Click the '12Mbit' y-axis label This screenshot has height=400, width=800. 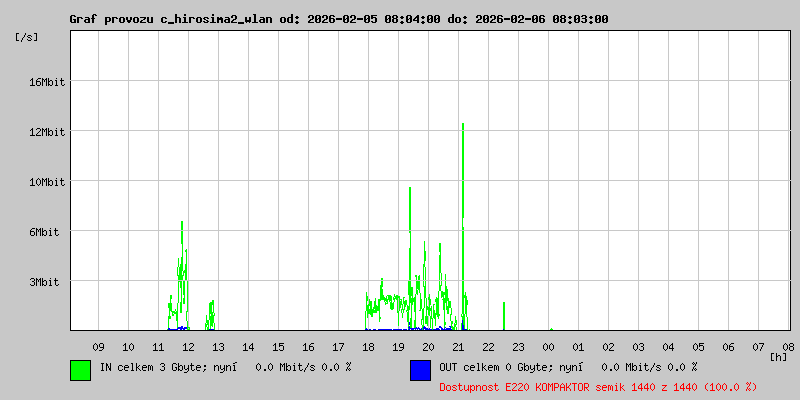[x=47, y=132]
